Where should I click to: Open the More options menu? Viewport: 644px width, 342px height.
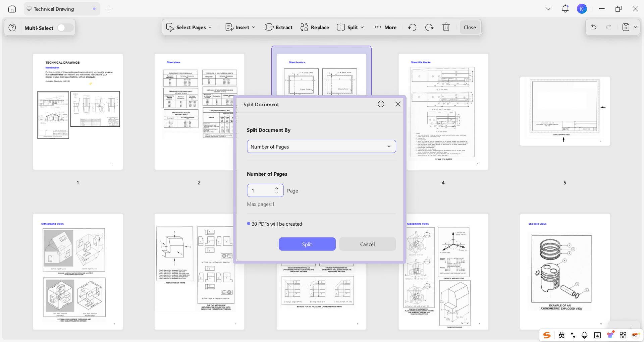pos(385,27)
